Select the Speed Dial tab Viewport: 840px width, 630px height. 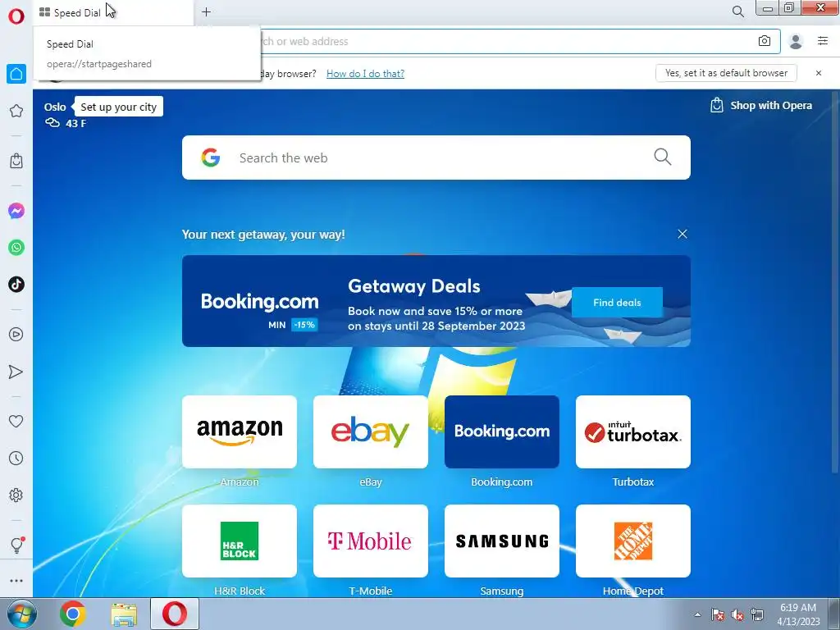coord(113,12)
